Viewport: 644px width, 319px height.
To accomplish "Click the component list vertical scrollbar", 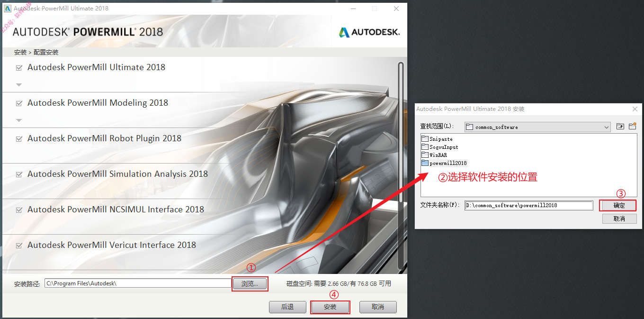I will 401,166.
